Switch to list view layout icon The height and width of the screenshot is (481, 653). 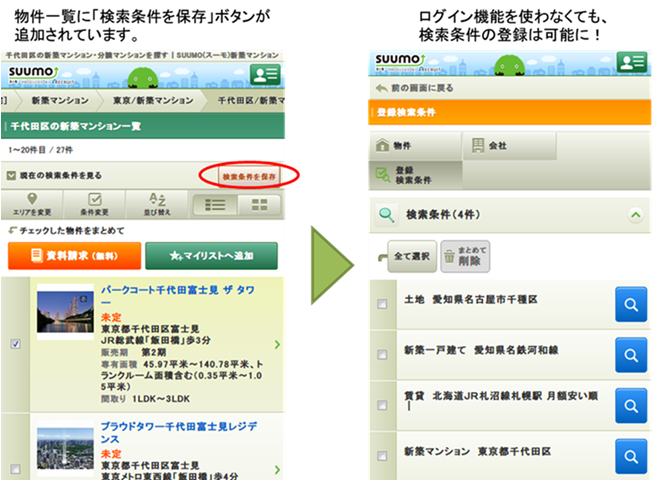[214, 205]
